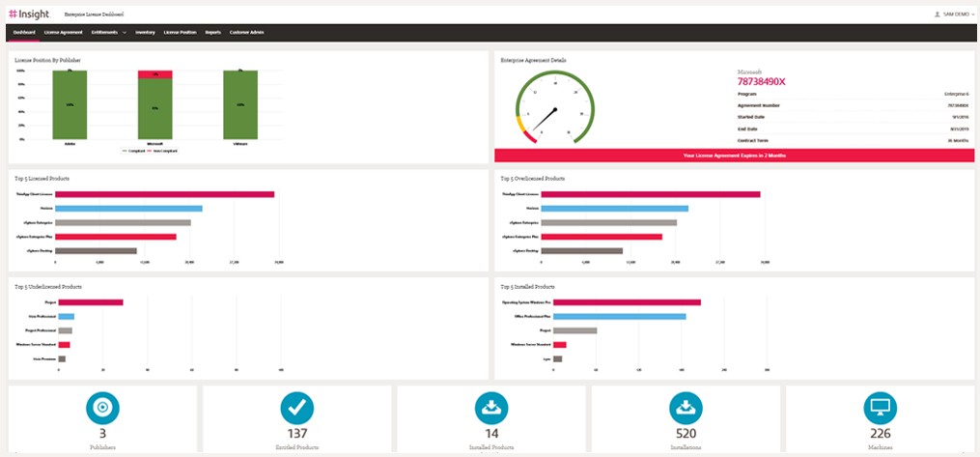Image resolution: width=980 pixels, height=457 pixels.
Task: Click the expiration warning banner
Action: point(735,155)
